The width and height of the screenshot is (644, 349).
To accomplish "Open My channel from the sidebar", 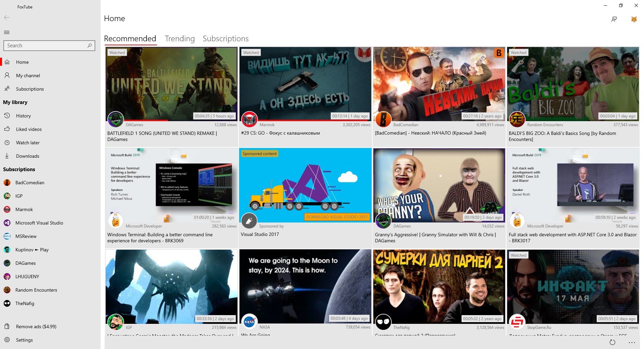I will coord(50,76).
